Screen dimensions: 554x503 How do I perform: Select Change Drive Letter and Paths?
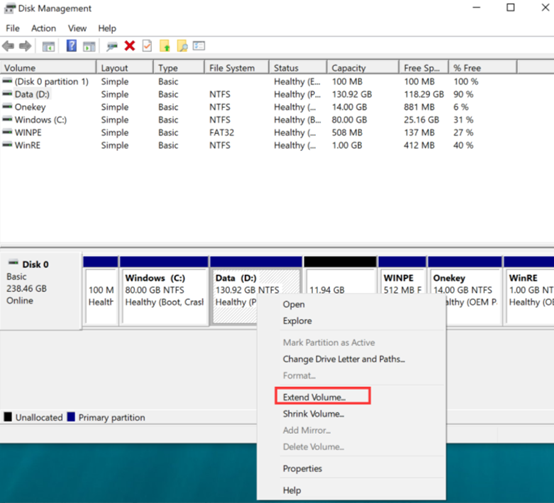tap(344, 359)
